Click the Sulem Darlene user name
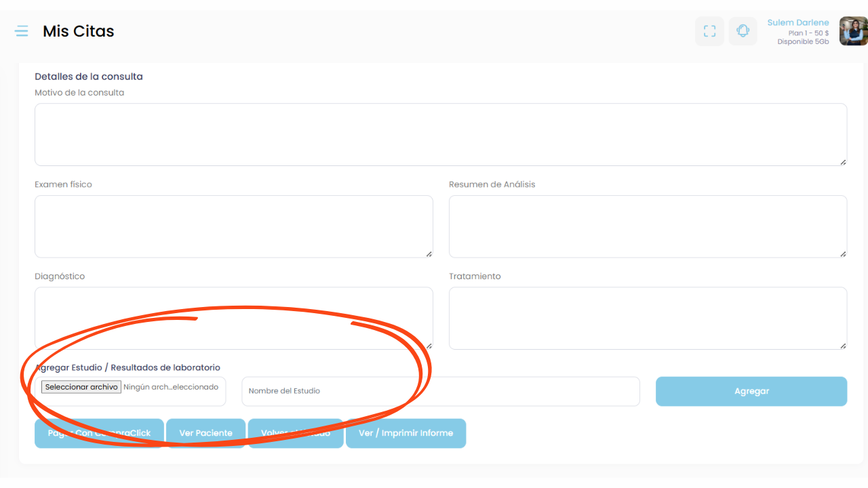 pos(797,22)
